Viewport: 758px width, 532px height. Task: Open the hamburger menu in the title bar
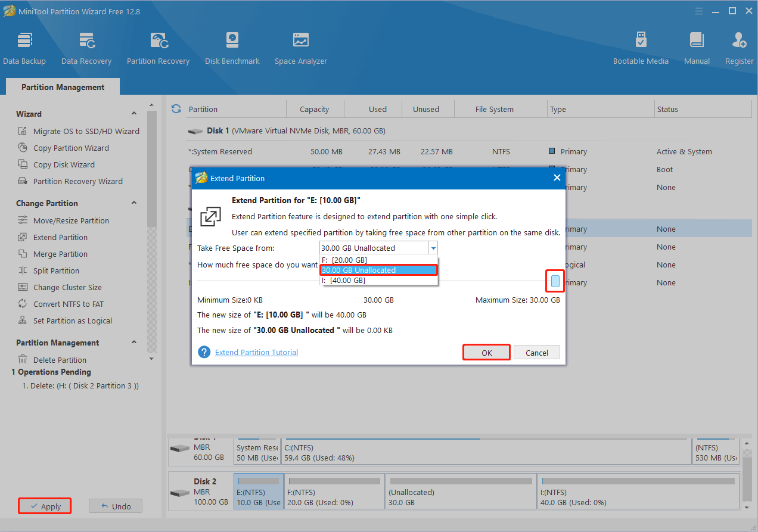point(699,11)
